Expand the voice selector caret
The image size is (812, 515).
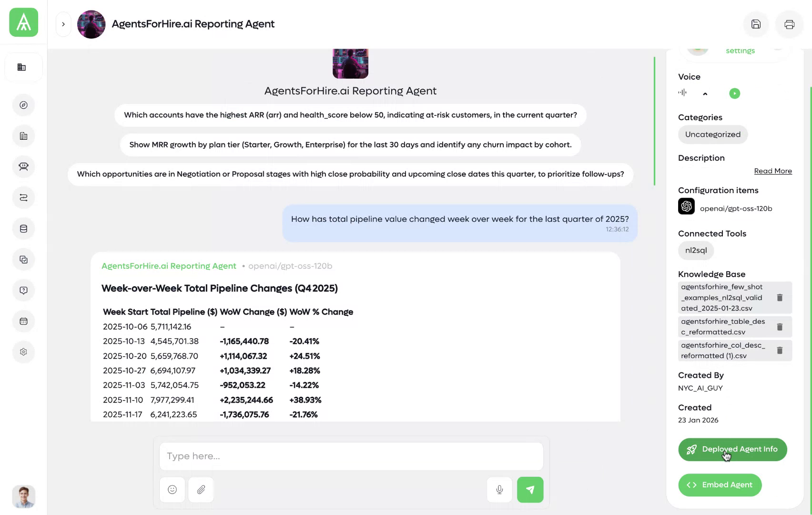(x=705, y=94)
